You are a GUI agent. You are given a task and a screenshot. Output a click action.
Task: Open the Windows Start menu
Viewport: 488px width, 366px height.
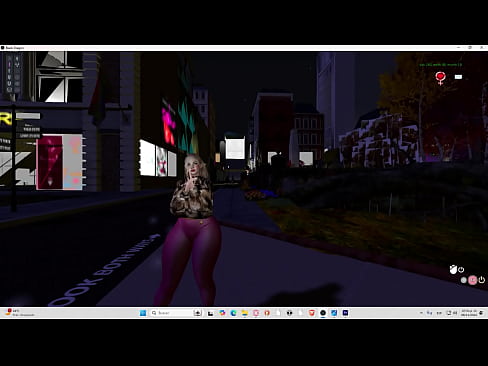[143, 313]
